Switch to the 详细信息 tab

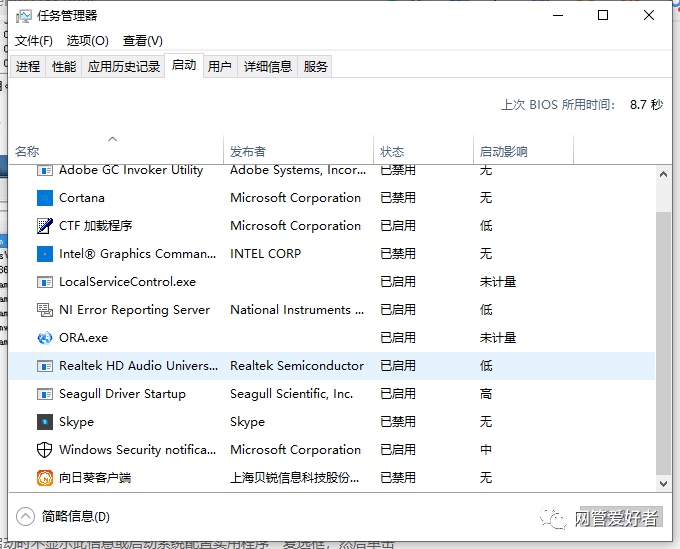pyautogui.click(x=268, y=66)
